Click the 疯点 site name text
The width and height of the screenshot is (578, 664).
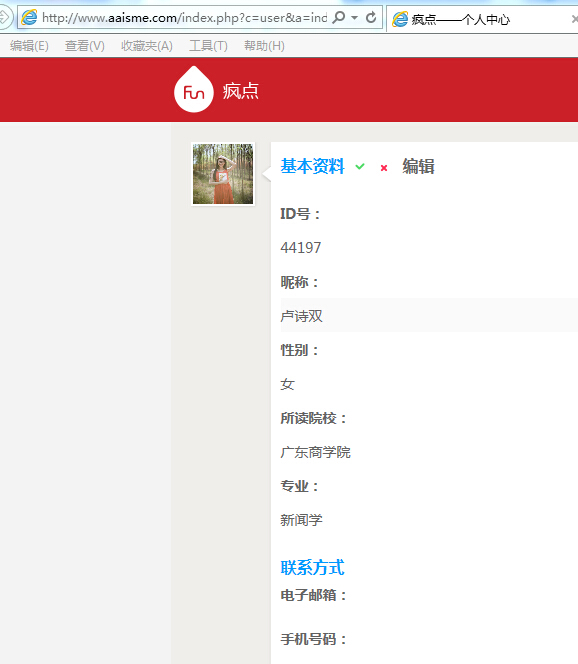click(x=241, y=91)
